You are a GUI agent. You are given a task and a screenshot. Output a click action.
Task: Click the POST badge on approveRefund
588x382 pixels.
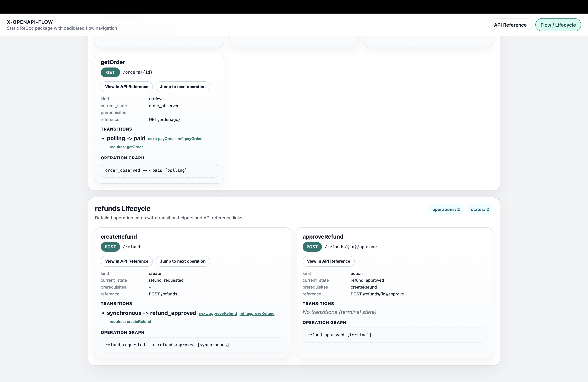coord(312,247)
